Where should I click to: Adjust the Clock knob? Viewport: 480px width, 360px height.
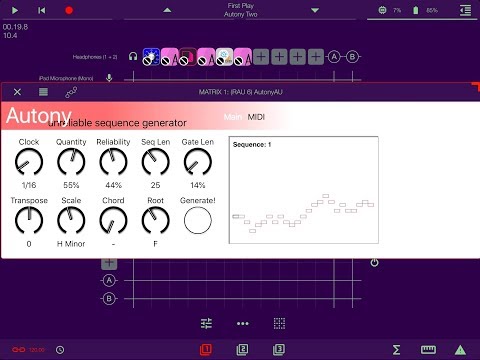tap(29, 162)
